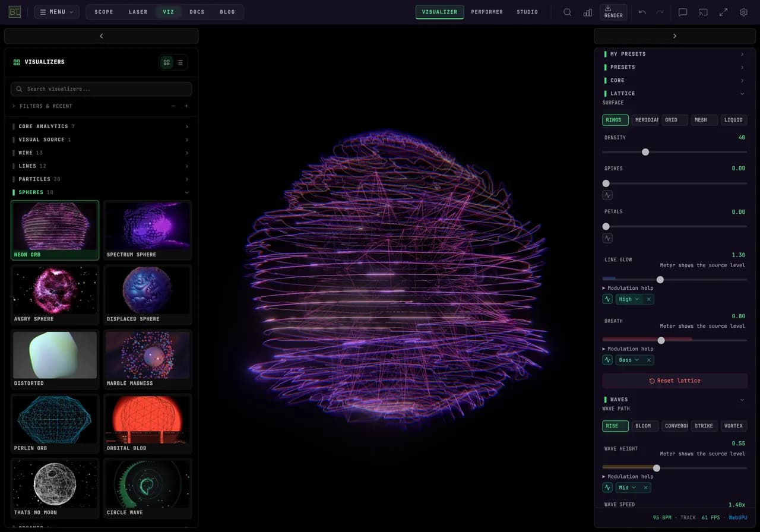Image resolution: width=760 pixels, height=532 pixels.
Task: Toggle Line Glow modulation waveform button
Action: pos(607,299)
